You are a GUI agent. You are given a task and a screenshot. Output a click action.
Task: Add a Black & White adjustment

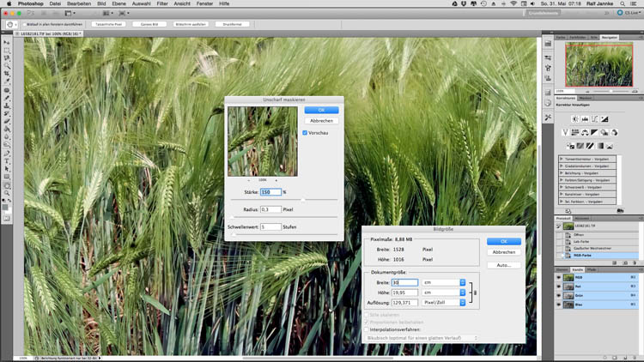click(x=595, y=132)
